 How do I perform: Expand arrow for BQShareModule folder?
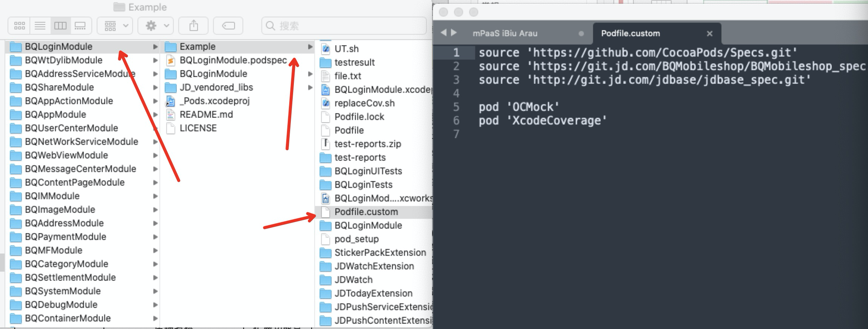coord(155,88)
